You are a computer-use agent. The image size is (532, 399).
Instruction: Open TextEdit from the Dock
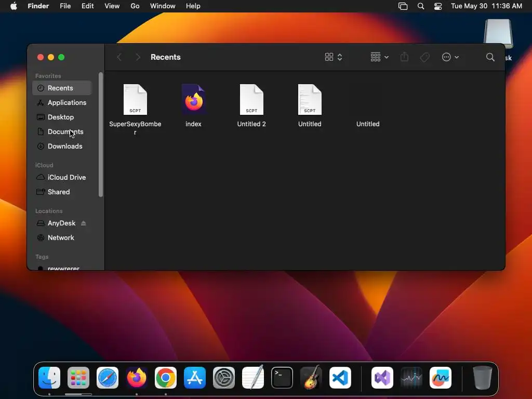tap(253, 378)
